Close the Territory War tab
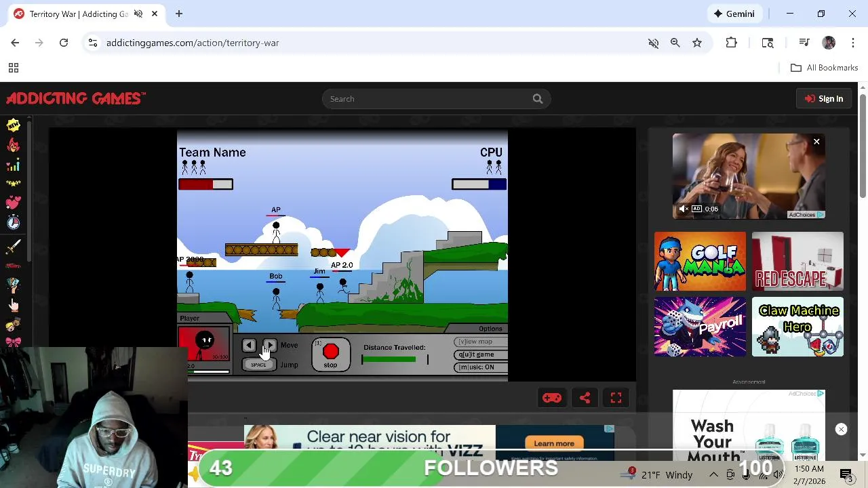This screenshot has height=488, width=868. pos(155,14)
